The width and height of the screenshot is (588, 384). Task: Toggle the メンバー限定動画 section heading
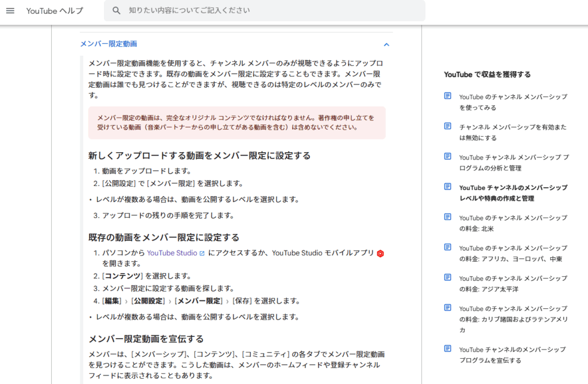[109, 44]
